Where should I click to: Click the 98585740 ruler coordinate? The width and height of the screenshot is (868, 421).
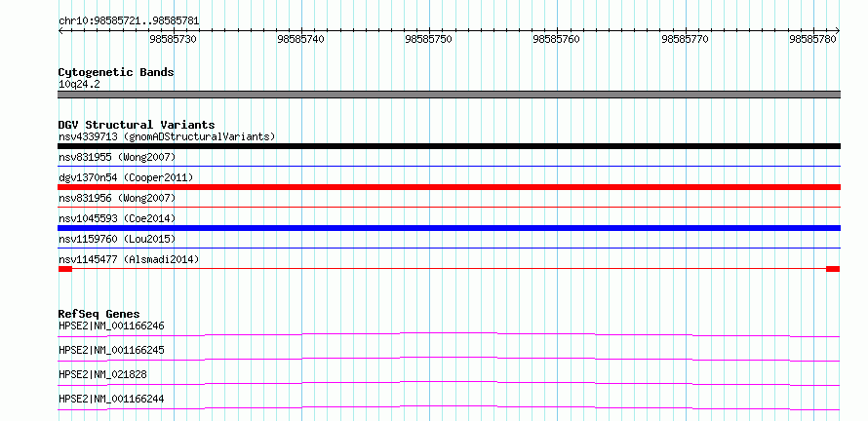301,39
